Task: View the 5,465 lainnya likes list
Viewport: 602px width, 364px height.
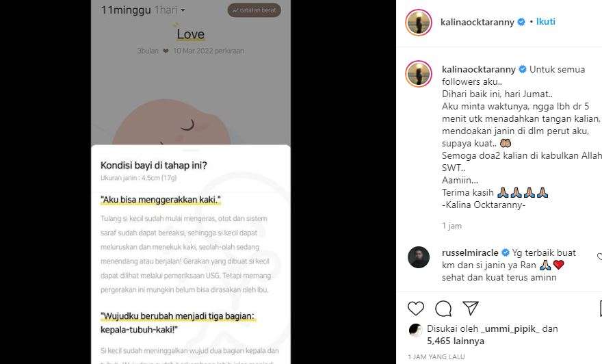Action: (456, 341)
